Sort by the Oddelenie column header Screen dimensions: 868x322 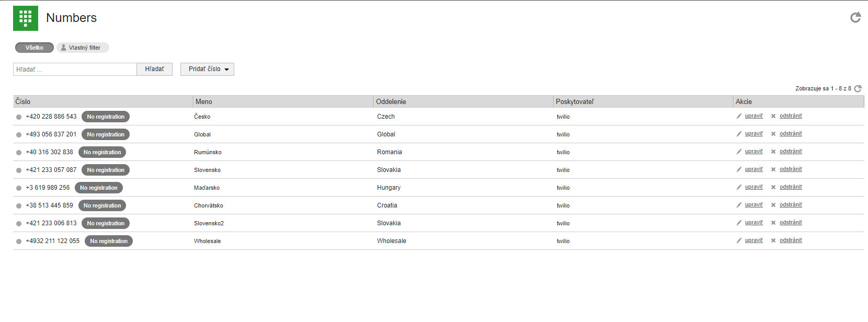(x=391, y=101)
